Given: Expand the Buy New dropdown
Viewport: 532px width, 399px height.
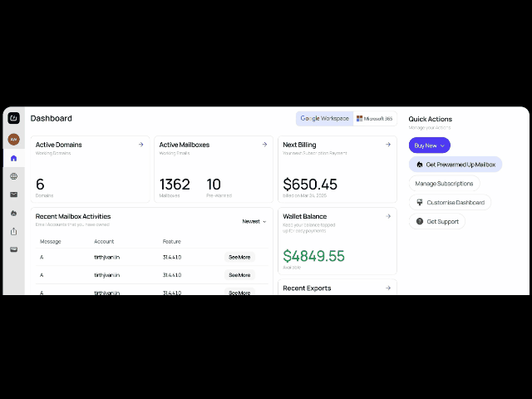Looking at the screenshot, I should [430, 145].
